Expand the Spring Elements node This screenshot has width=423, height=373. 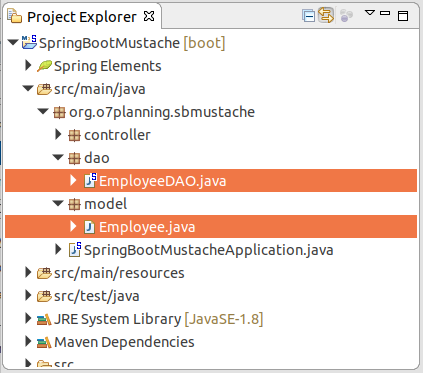pos(28,65)
